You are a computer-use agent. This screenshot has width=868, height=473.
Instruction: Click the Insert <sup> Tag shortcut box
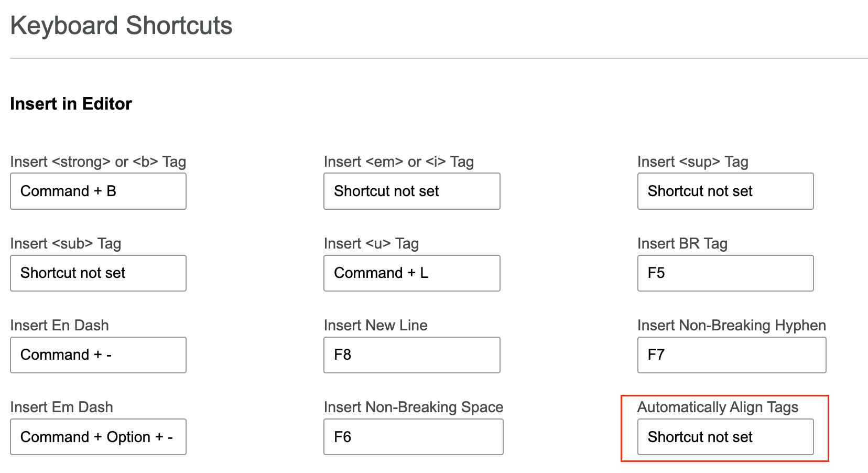tap(725, 191)
